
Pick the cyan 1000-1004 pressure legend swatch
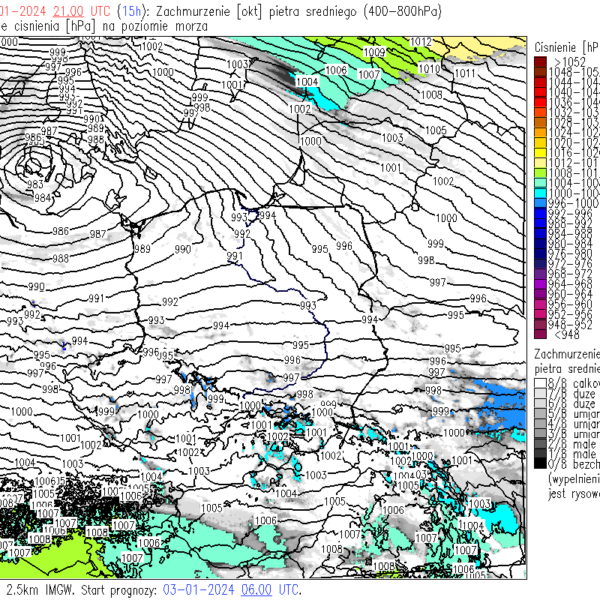[540, 192]
